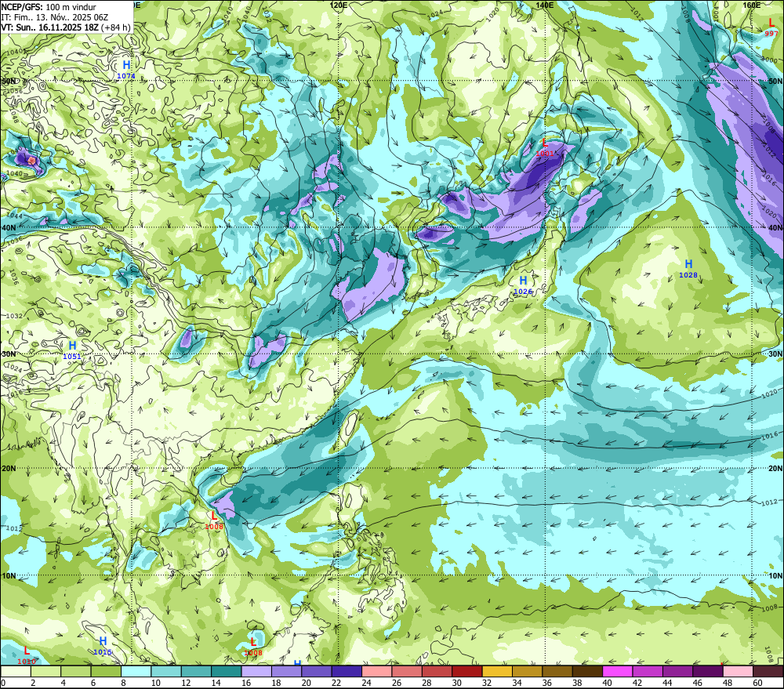Click the 160E longitude label
Screen dimensions: 784x689
click(x=752, y=5)
